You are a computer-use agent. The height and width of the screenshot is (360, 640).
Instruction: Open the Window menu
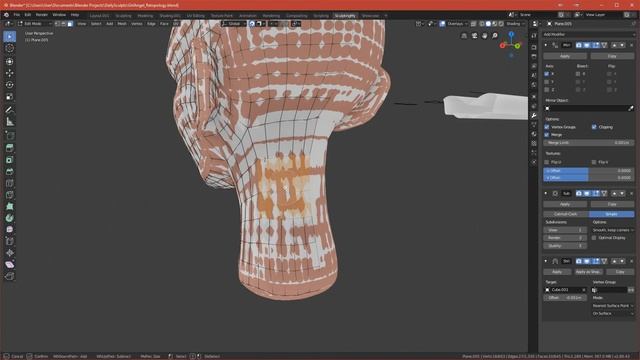coord(59,15)
